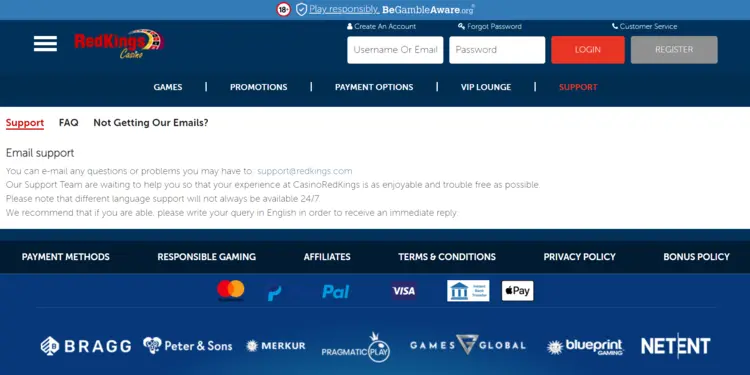Click the Visa payment logo
The height and width of the screenshot is (375, 750).
point(404,291)
